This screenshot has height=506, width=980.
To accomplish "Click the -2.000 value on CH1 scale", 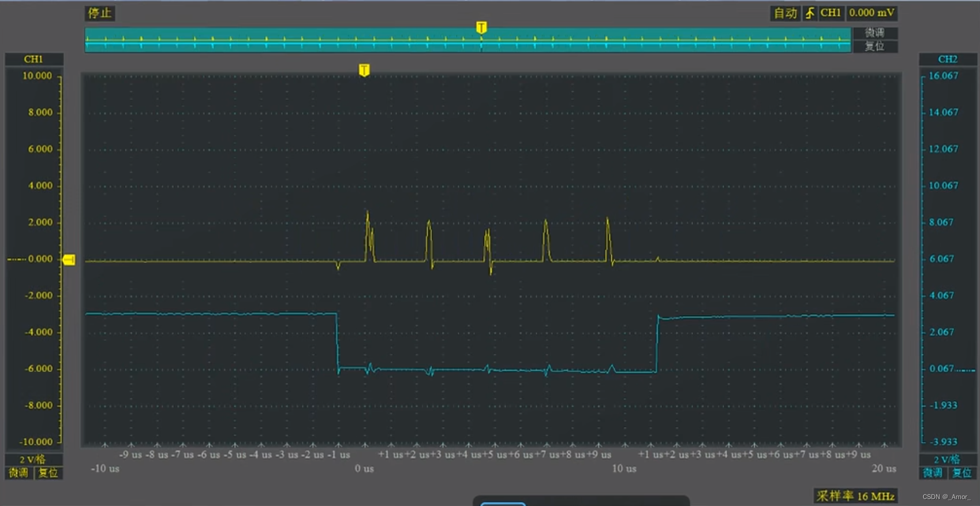I will point(38,295).
